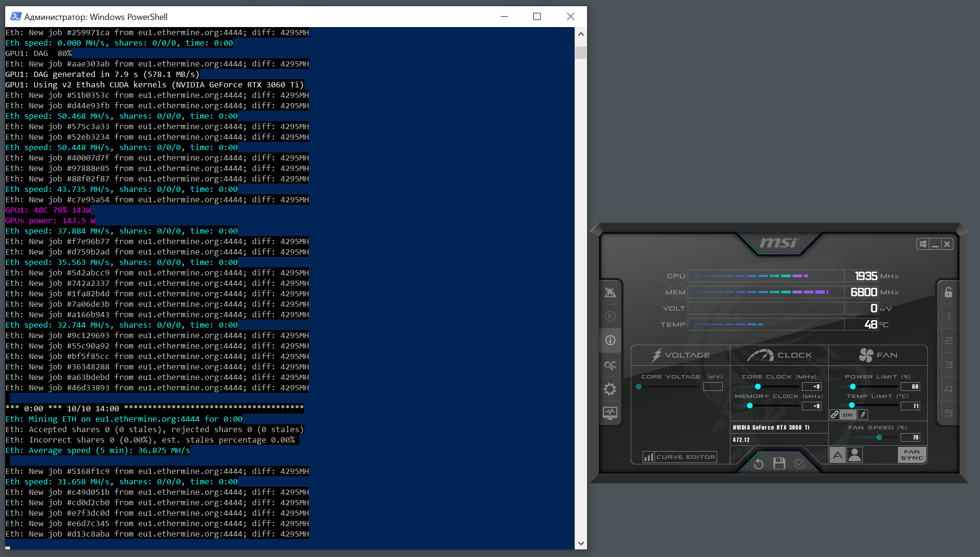
Task: Click the Core Voltage value field
Action: click(x=713, y=387)
